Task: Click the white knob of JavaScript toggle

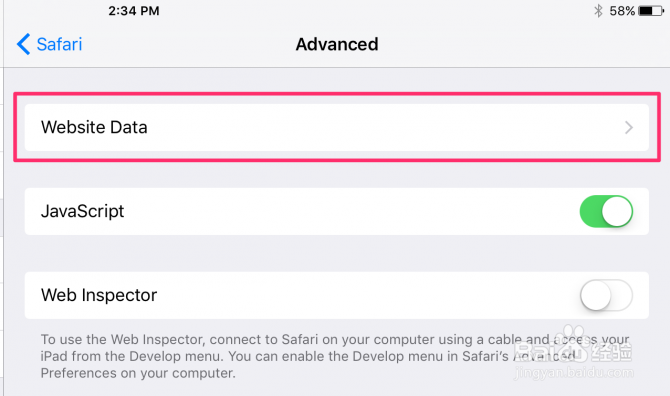Action: coord(617,211)
